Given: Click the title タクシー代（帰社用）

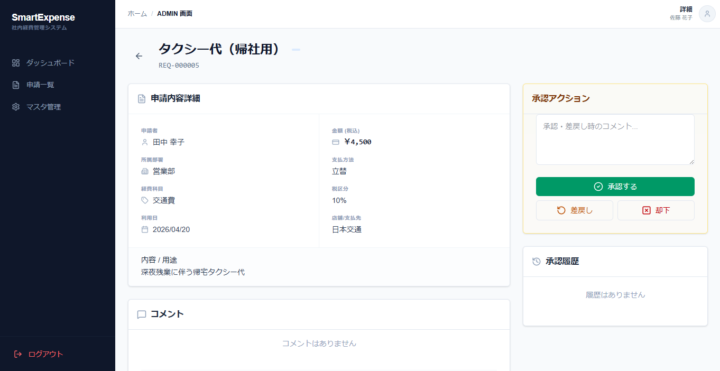Looking at the screenshot, I should tap(220, 49).
